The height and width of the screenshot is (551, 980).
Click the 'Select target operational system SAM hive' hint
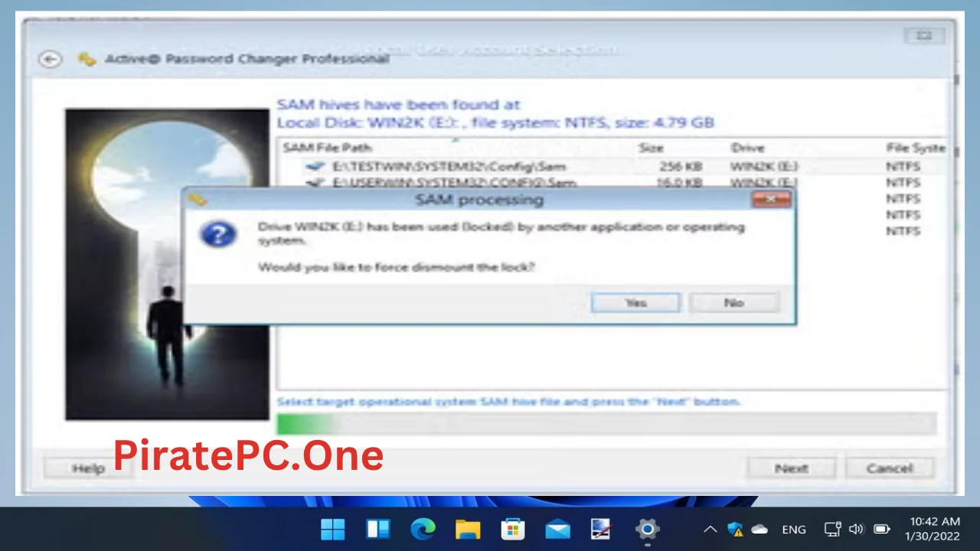pos(508,402)
